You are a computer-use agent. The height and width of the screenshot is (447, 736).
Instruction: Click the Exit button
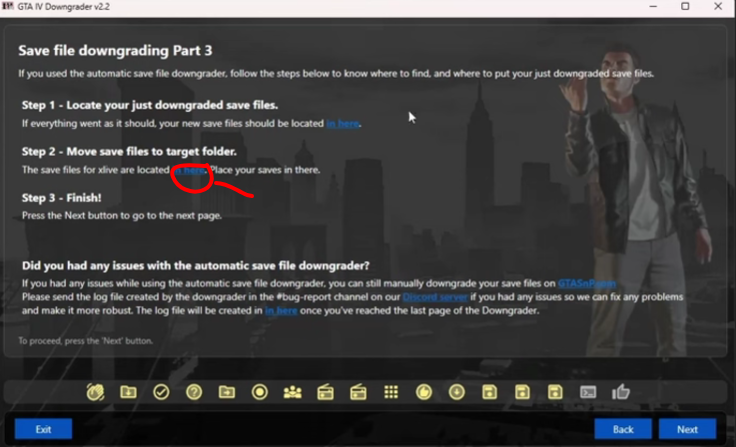(43, 429)
